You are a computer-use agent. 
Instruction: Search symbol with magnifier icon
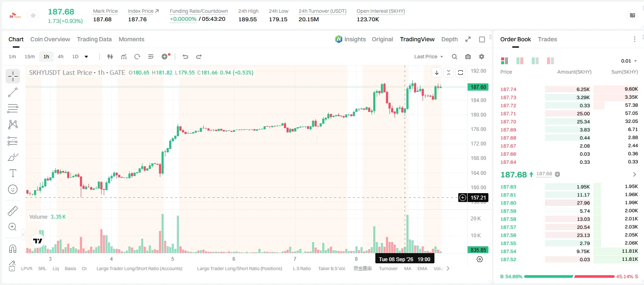click(454, 57)
